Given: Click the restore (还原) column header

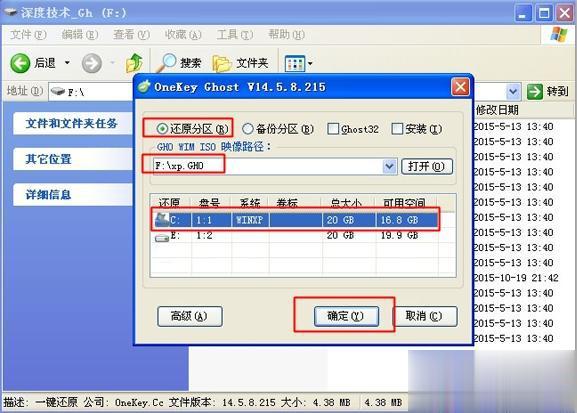Looking at the screenshot, I should [x=170, y=202].
